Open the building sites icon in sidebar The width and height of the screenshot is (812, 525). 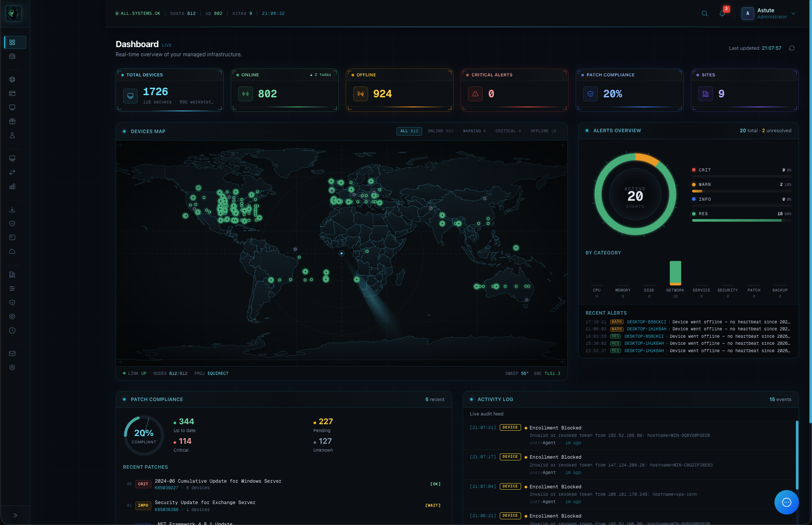pos(12,275)
